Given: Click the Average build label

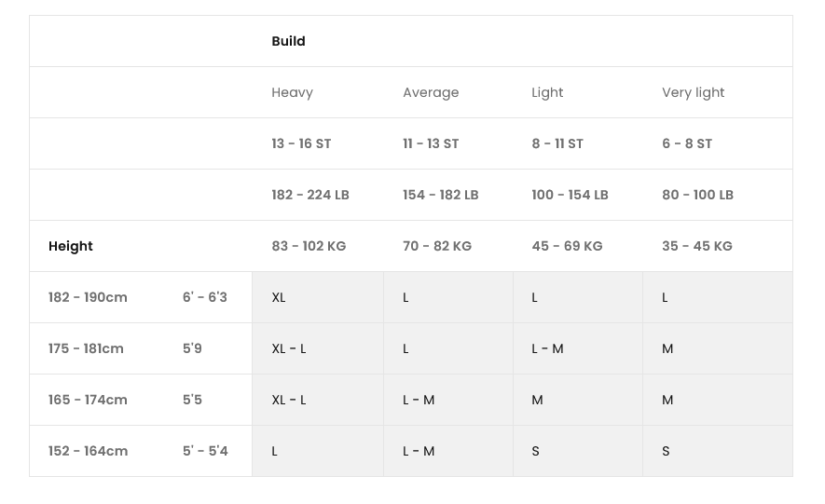Looking at the screenshot, I should 431,92.
